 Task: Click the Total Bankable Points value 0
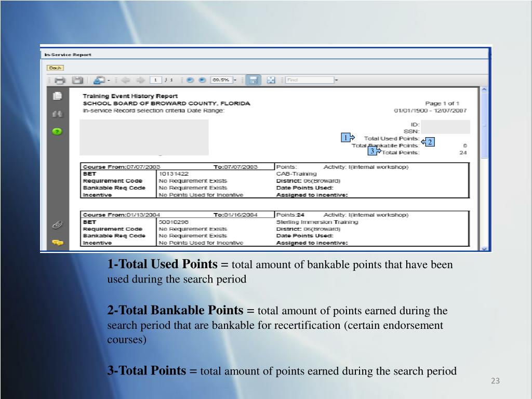point(465,145)
